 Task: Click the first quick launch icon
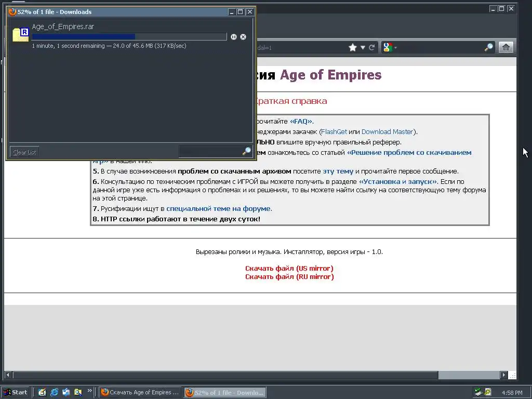tap(42, 392)
